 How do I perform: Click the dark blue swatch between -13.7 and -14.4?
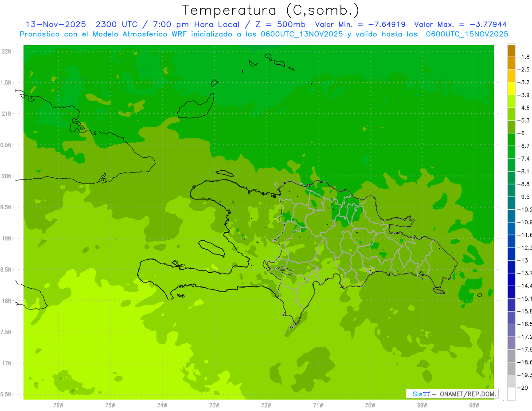(511, 279)
